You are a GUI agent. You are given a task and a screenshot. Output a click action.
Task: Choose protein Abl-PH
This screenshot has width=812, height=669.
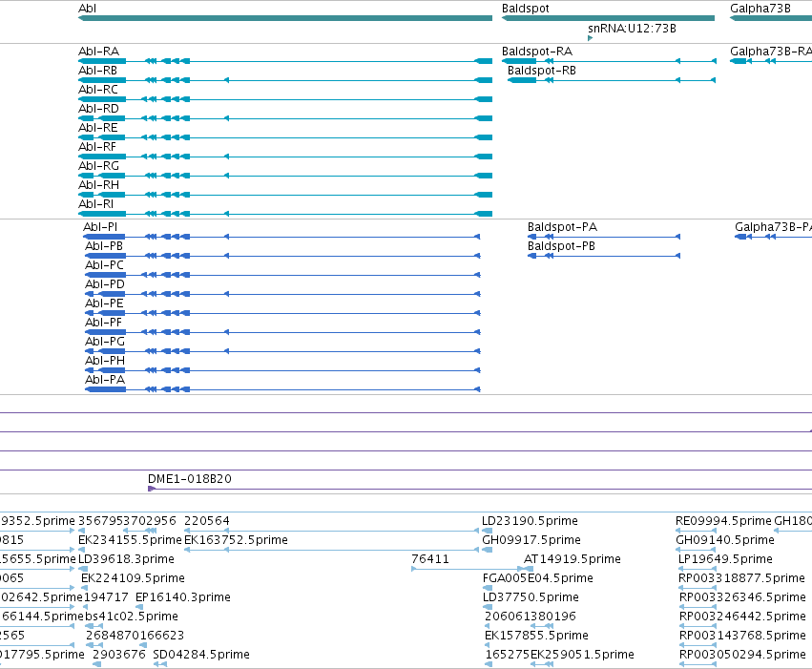[x=105, y=361]
